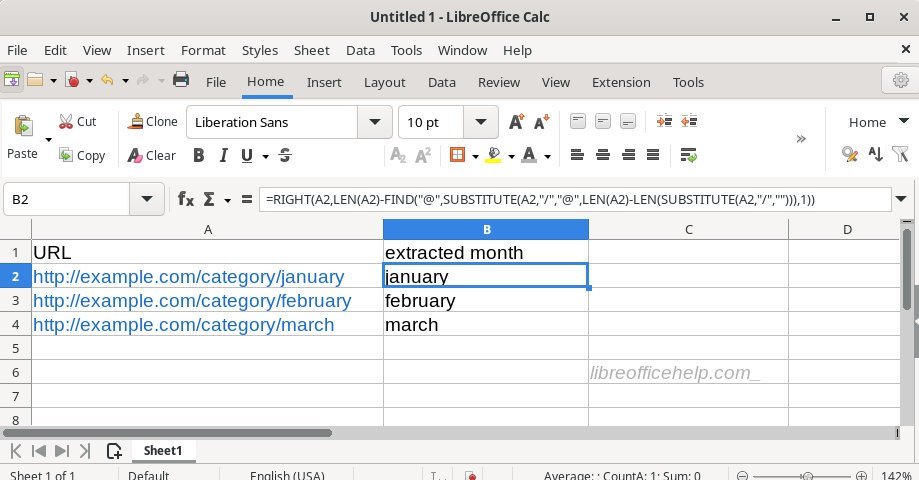Decrease indent

[689, 121]
